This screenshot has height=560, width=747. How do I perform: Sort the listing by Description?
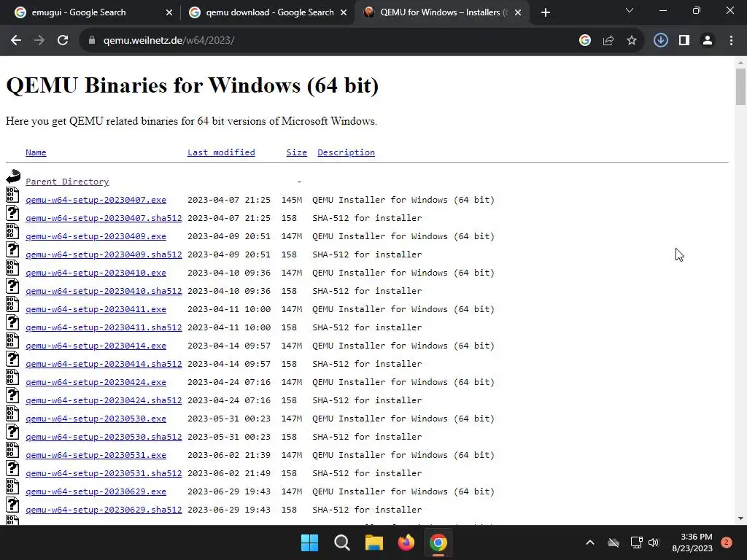pos(346,152)
